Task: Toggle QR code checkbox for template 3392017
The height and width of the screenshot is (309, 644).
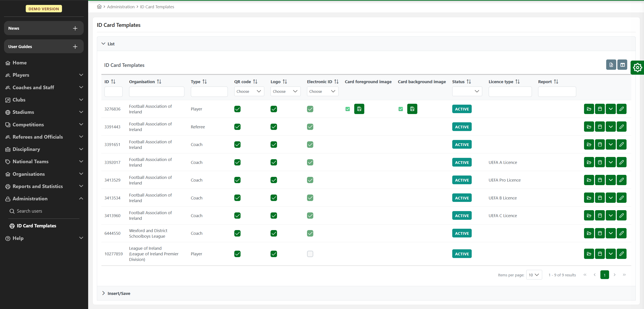Action: click(237, 162)
